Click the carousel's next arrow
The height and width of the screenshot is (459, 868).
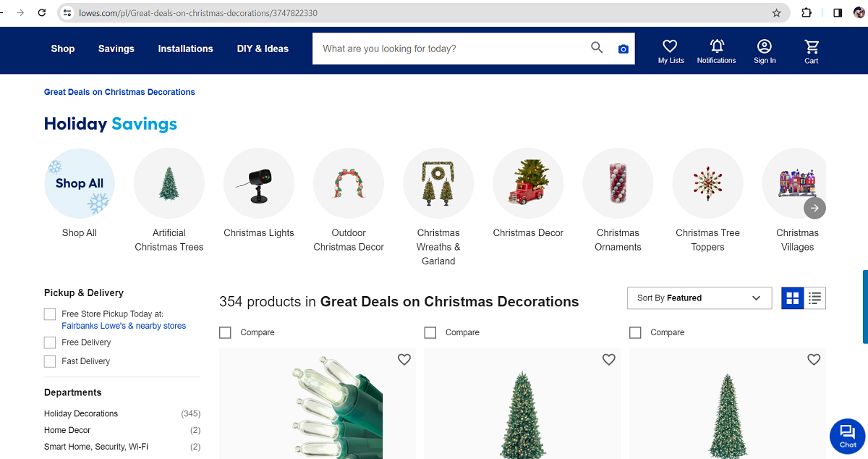click(814, 208)
